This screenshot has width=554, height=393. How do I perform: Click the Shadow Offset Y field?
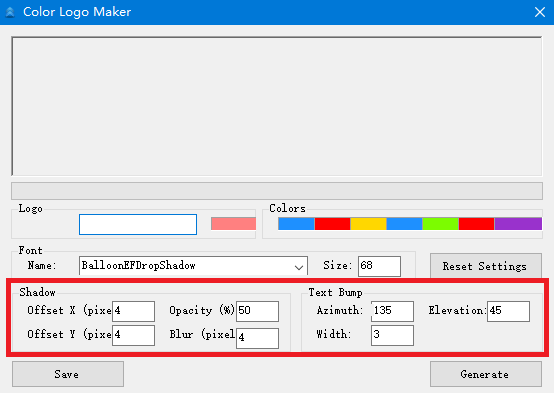click(x=134, y=335)
